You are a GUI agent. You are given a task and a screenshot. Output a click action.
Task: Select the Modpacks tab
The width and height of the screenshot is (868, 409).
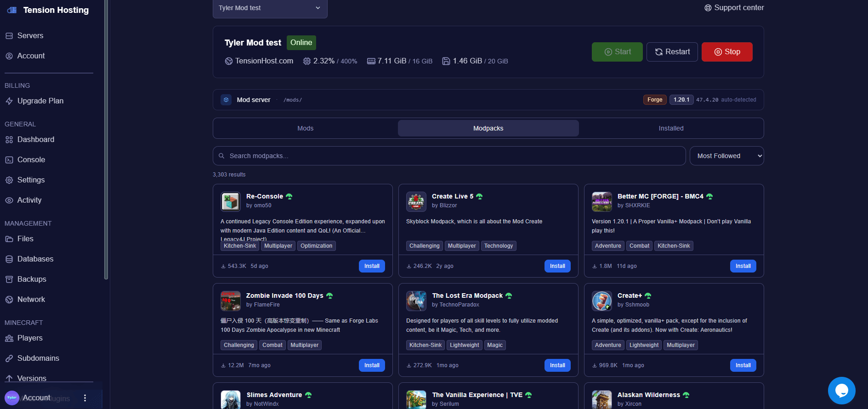488,128
